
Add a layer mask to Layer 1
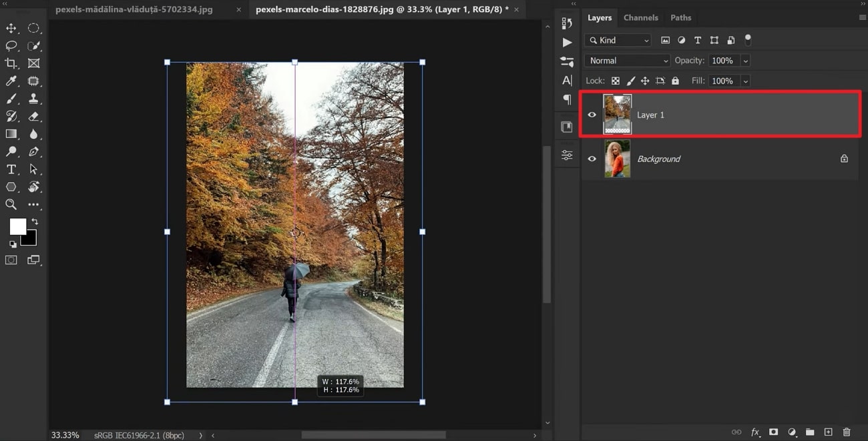[x=773, y=432]
